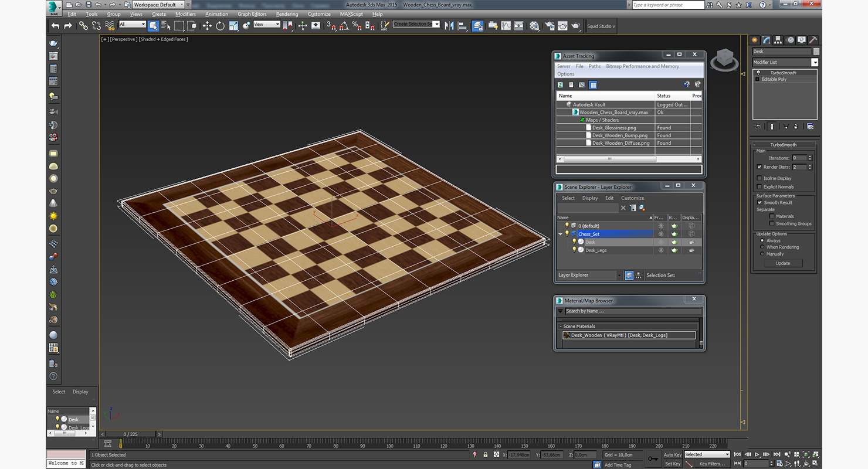Image resolution: width=868 pixels, height=469 pixels.
Task: Click the Update button in TurboSmooth
Action: (783, 263)
